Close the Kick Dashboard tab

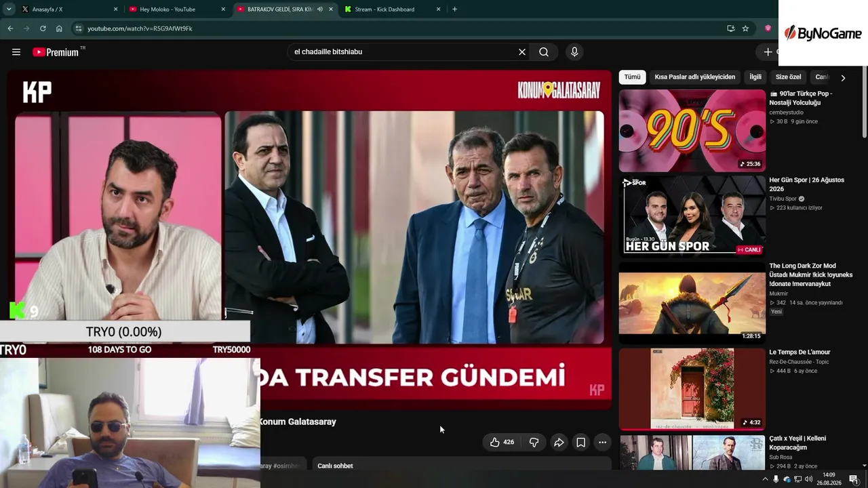(x=439, y=9)
